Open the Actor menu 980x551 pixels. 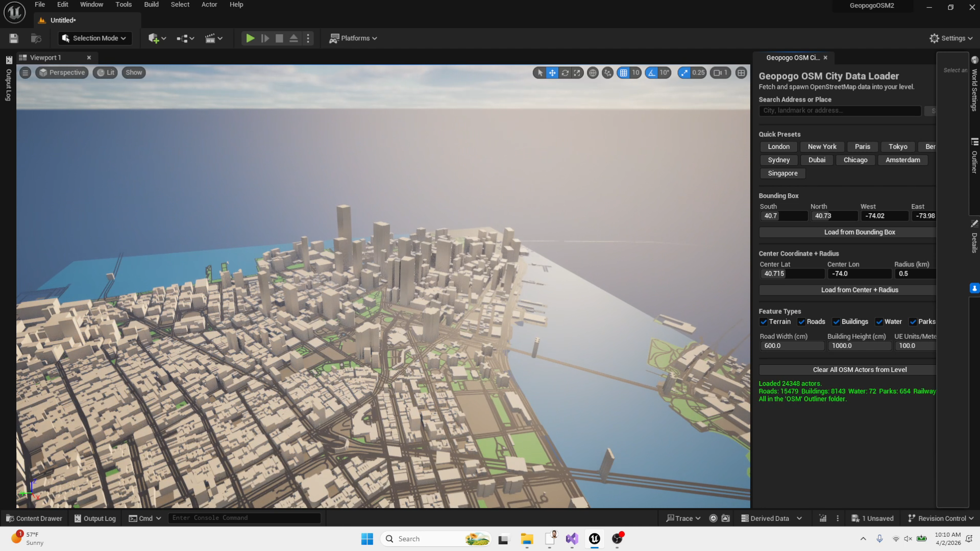tap(209, 5)
